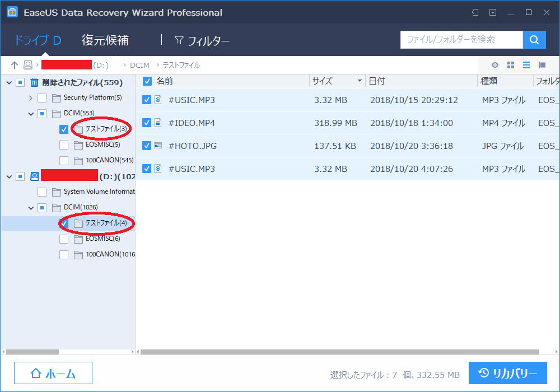This screenshot has height=392, width=560.
Task: Click the #HOTO.JPG image file icon
Action: point(158,146)
